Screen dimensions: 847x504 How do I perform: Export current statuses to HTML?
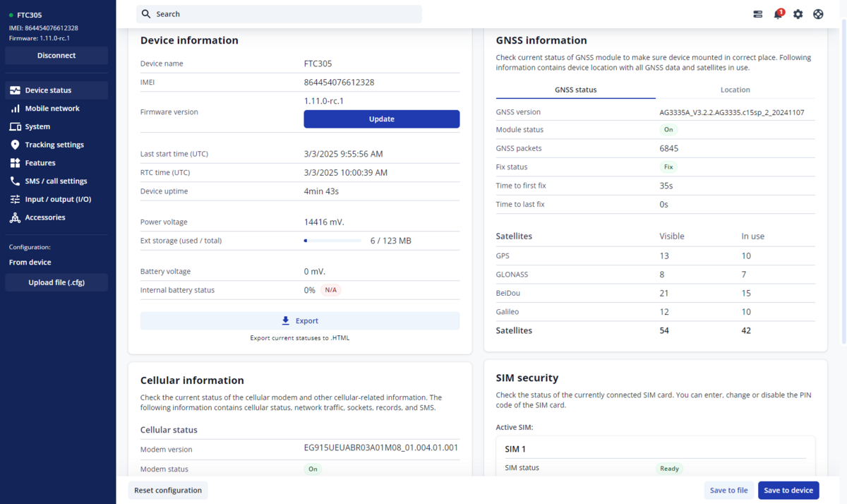(x=299, y=320)
